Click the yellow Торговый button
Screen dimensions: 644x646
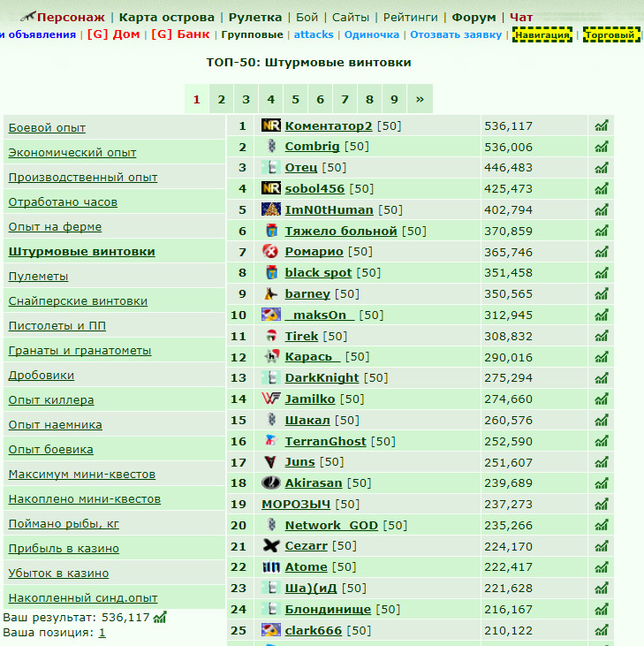tap(611, 34)
